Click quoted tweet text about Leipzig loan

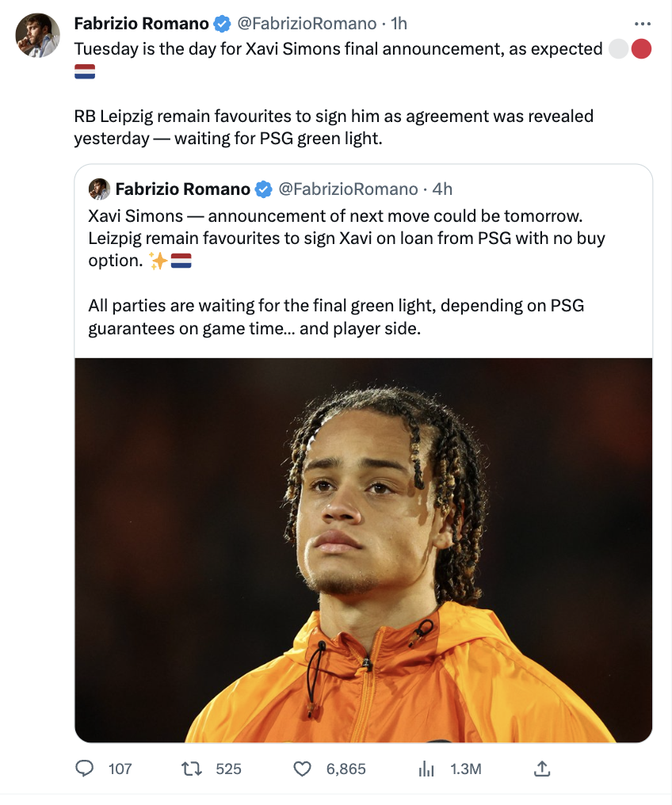click(346, 238)
